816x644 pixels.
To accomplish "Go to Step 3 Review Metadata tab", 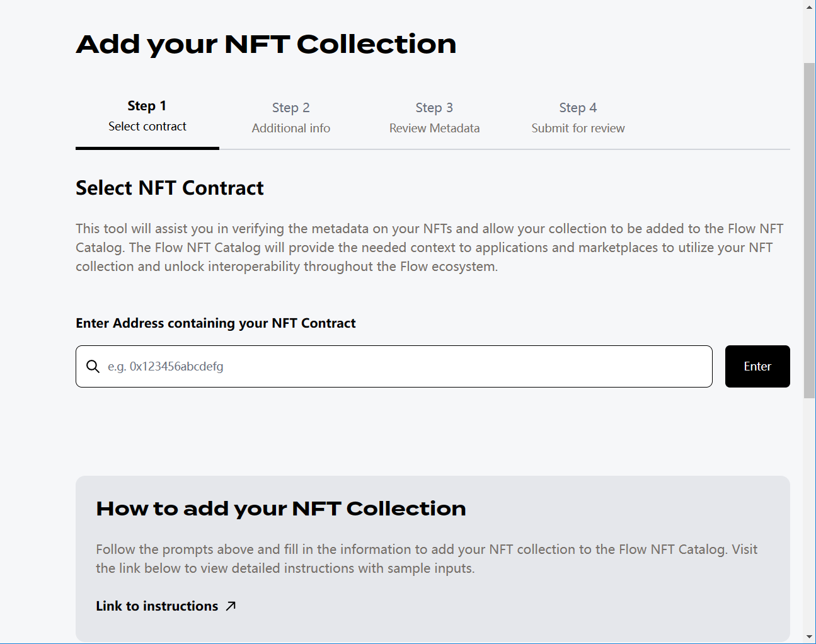I will click(x=434, y=118).
